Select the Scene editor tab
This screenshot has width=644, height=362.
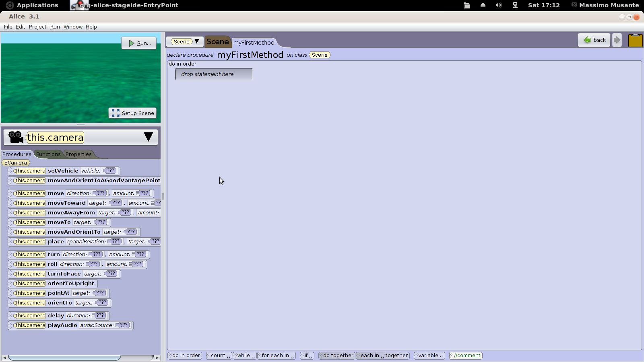(217, 42)
